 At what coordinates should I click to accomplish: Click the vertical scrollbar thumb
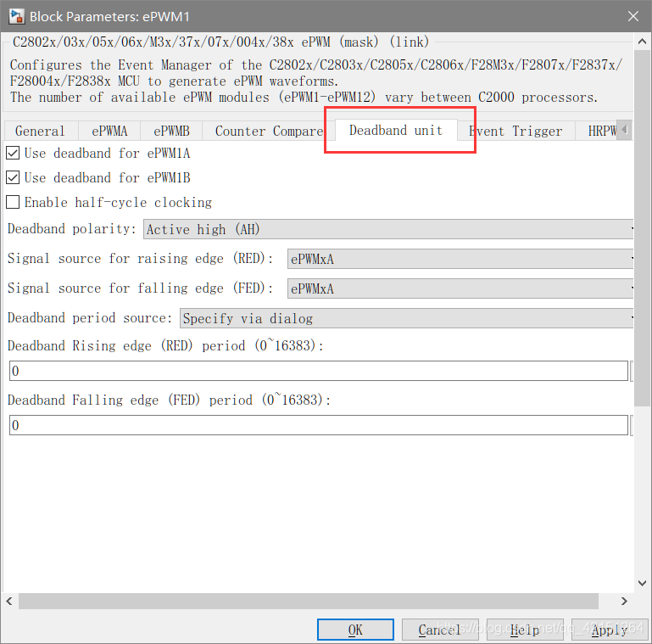642,228
